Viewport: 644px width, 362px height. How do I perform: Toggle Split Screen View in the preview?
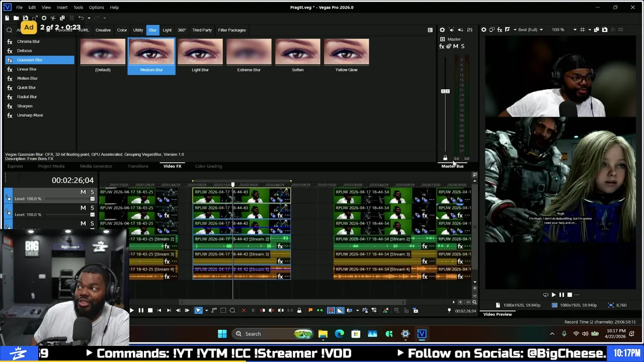tap(508, 30)
